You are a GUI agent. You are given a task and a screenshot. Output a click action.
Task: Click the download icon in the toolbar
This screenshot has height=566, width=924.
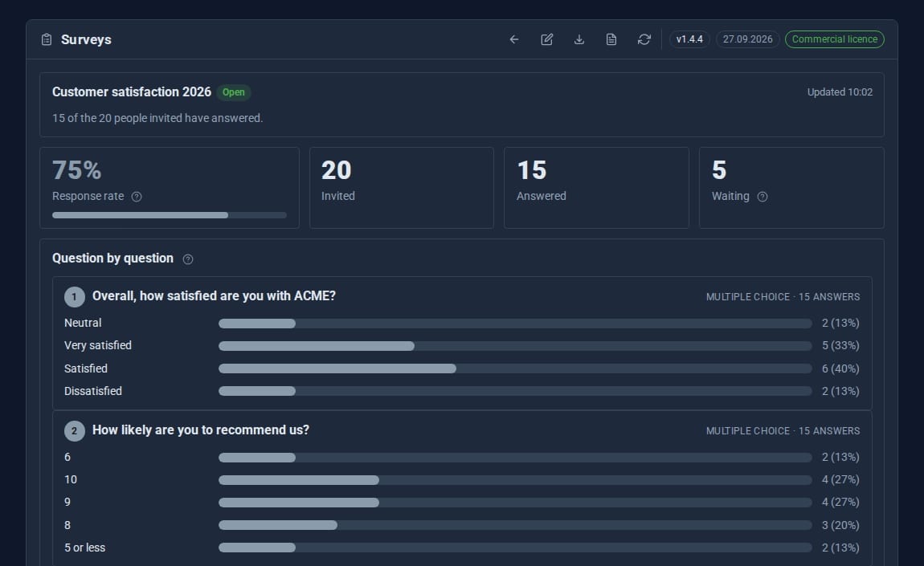[x=579, y=39]
